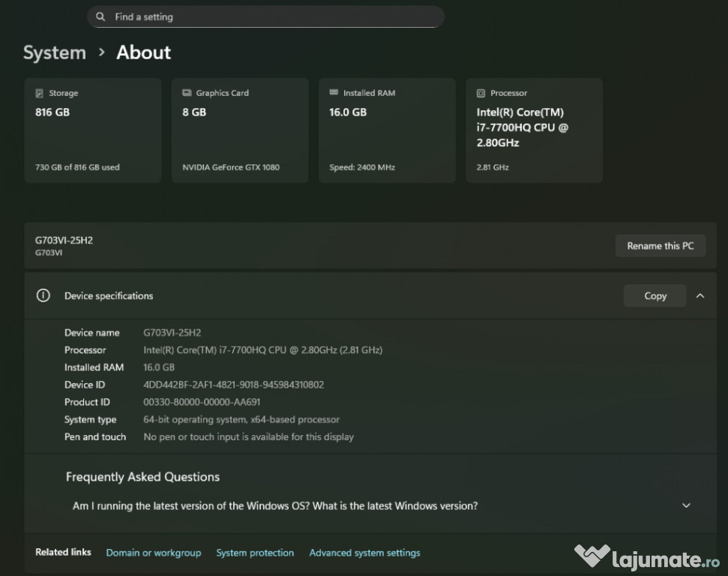Click the Storage drive icon

coord(40,93)
